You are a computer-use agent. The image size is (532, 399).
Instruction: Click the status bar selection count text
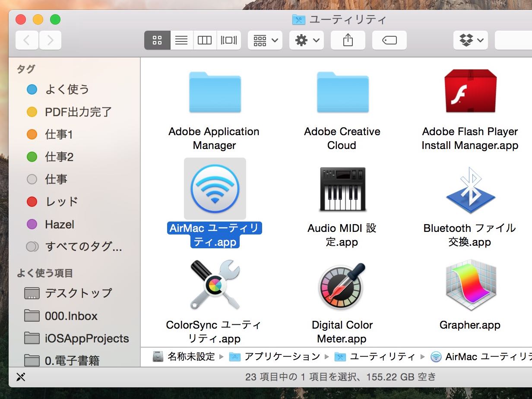click(x=341, y=377)
